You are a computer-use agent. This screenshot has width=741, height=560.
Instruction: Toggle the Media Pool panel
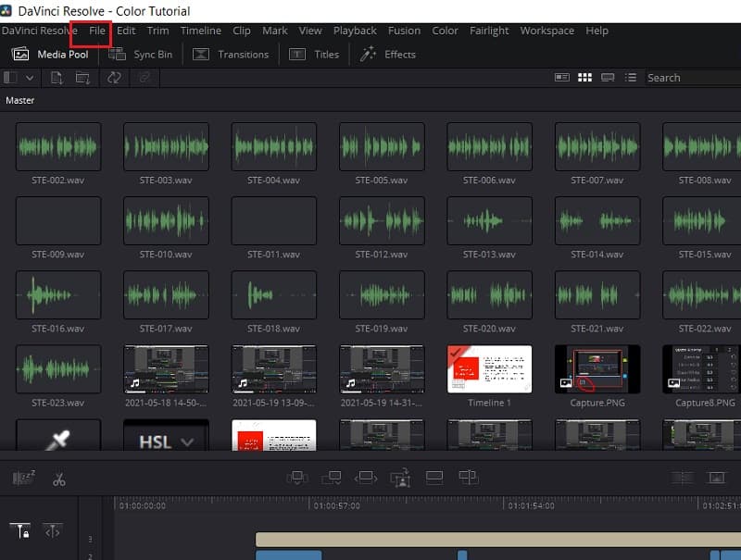(50, 55)
